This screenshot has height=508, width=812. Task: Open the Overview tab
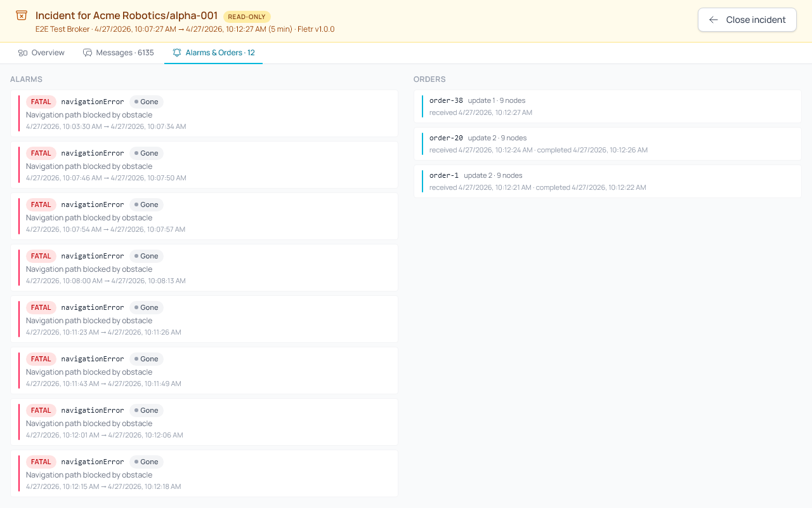point(41,53)
